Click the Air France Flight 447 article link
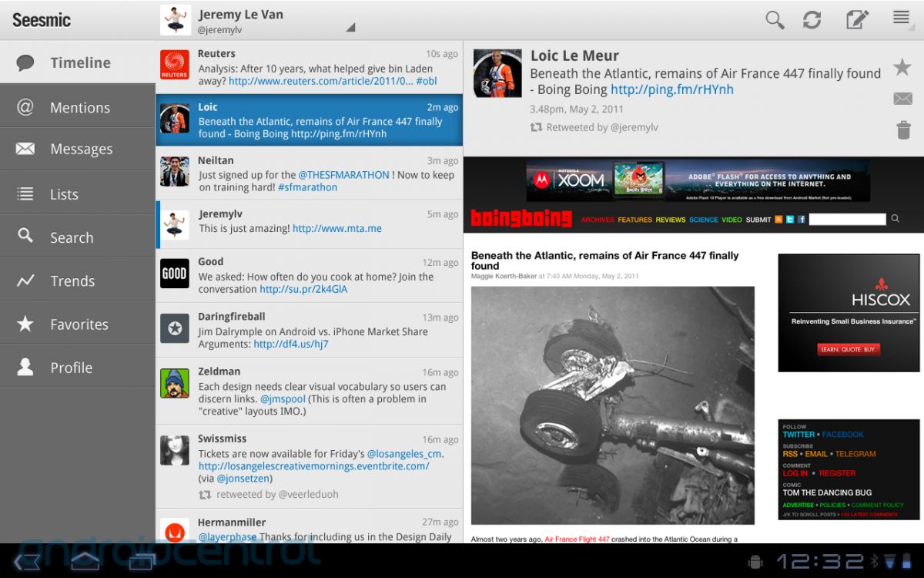924x578 pixels. pos(577,539)
